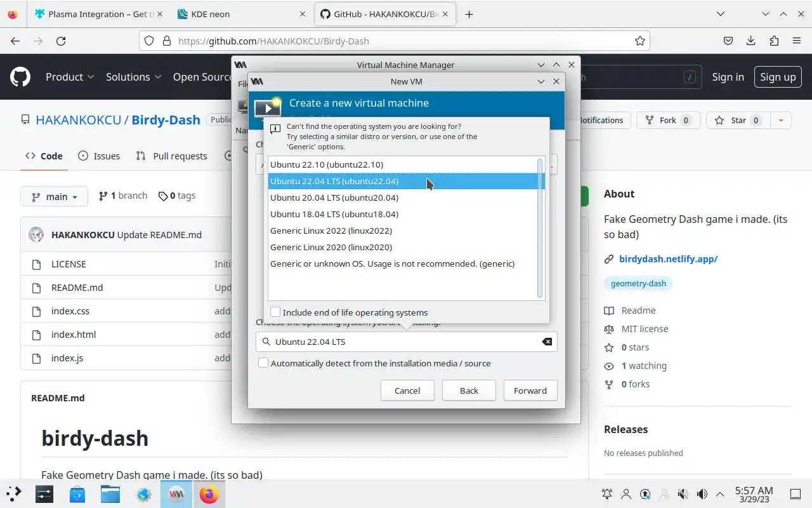The height and width of the screenshot is (508, 812).
Task: Select Ubuntu 22.10 from OS list
Action: pos(402,164)
